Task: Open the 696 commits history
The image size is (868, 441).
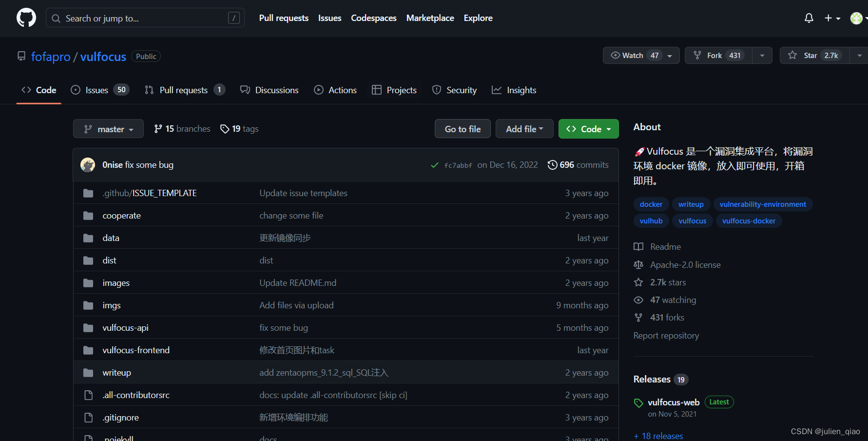Action: point(578,165)
